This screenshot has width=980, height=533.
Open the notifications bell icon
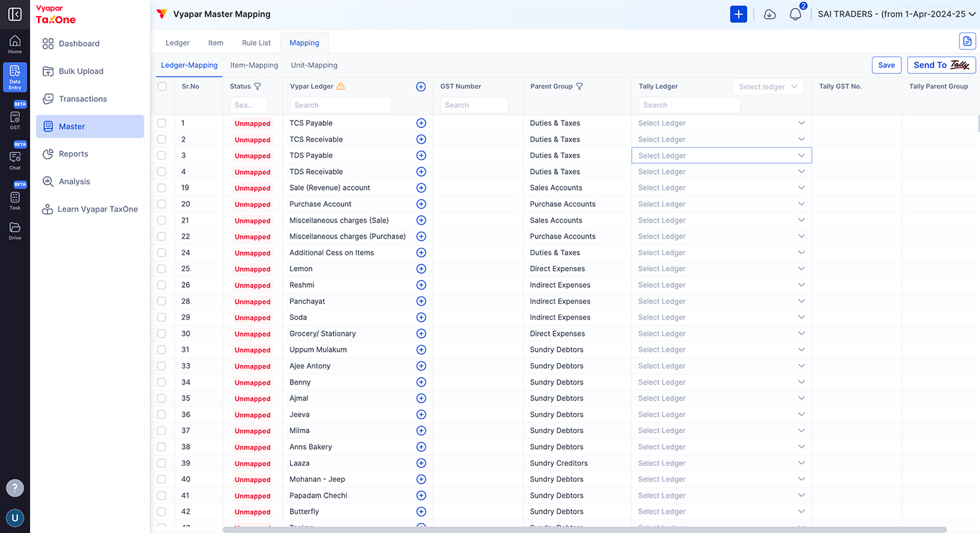tap(795, 14)
